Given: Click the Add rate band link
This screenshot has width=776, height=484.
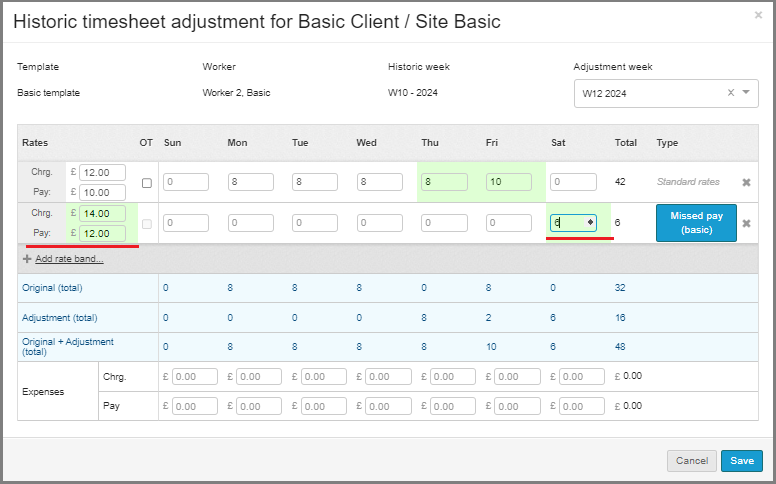Looking at the screenshot, I should pyautogui.click(x=69, y=259).
